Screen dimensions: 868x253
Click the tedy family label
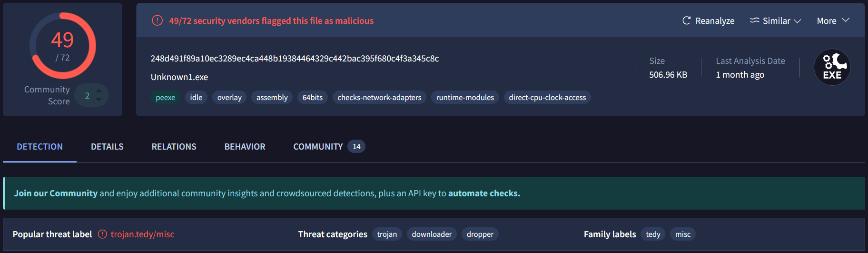point(653,234)
